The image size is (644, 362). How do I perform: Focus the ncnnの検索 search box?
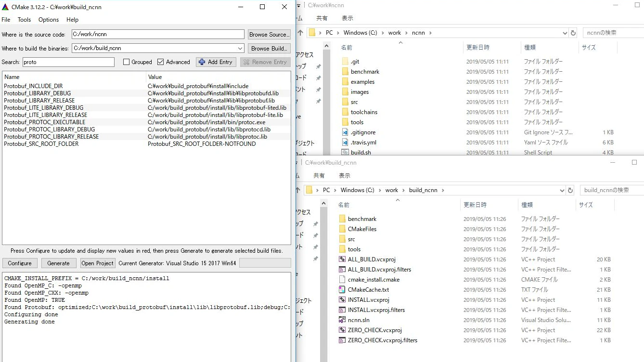[613, 33]
